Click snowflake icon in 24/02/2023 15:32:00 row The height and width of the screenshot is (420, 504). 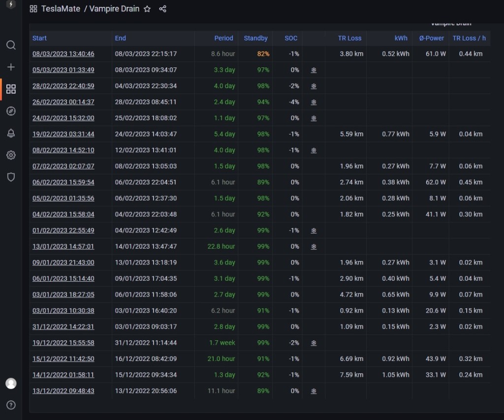tap(314, 118)
